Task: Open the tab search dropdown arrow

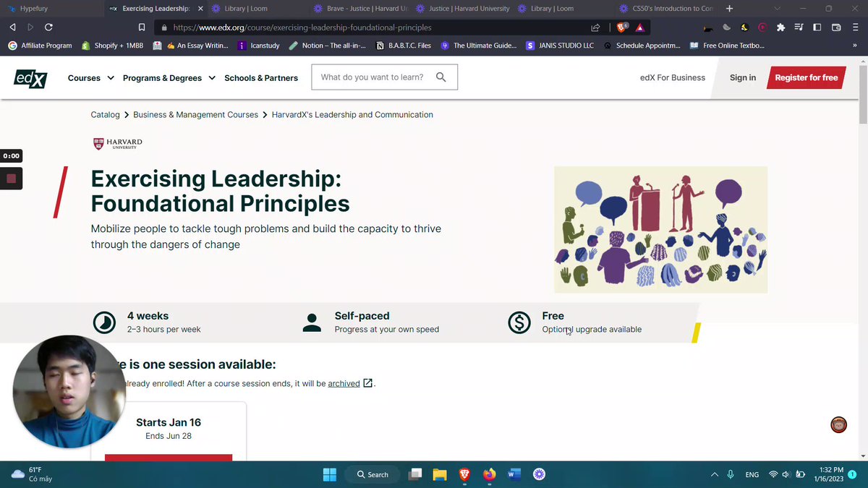Action: coord(778,9)
